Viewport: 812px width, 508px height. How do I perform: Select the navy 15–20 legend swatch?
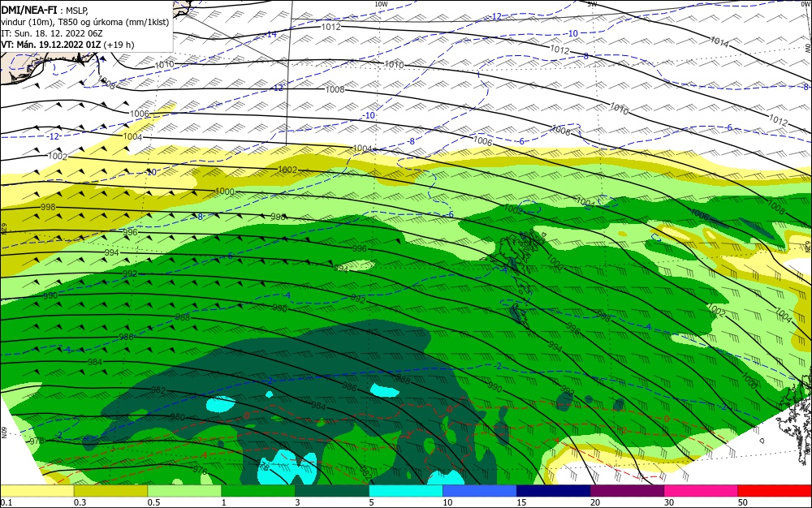click(x=554, y=491)
